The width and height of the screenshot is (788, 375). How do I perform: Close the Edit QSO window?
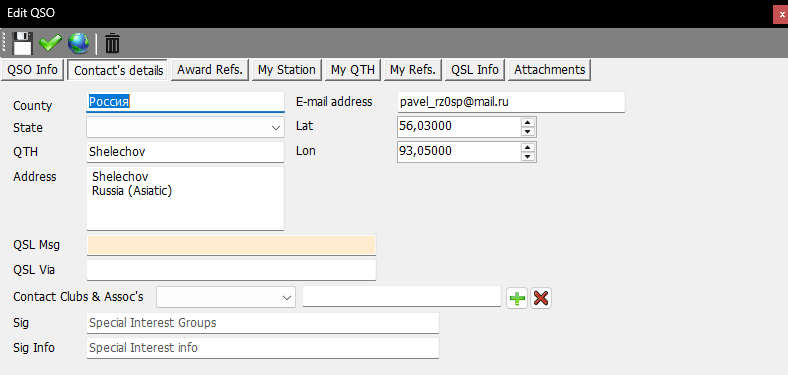pos(781,14)
